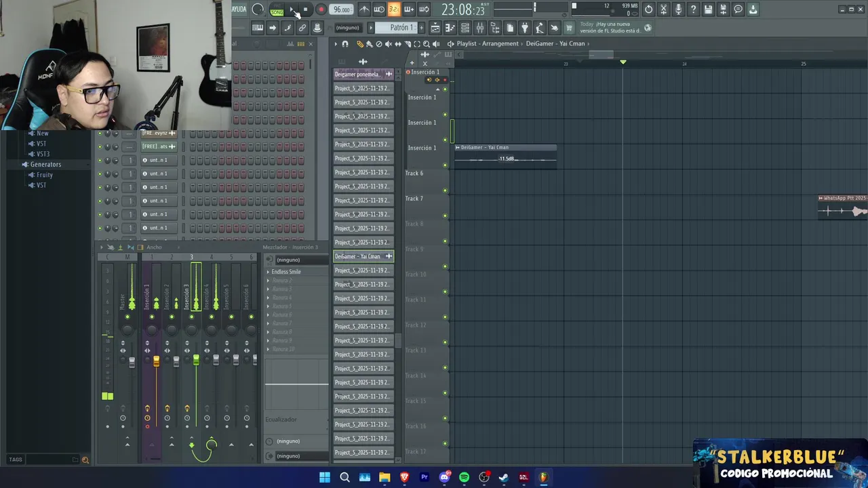The height and width of the screenshot is (488, 868).
Task: Open the New folder in the browser
Action: [x=43, y=134]
